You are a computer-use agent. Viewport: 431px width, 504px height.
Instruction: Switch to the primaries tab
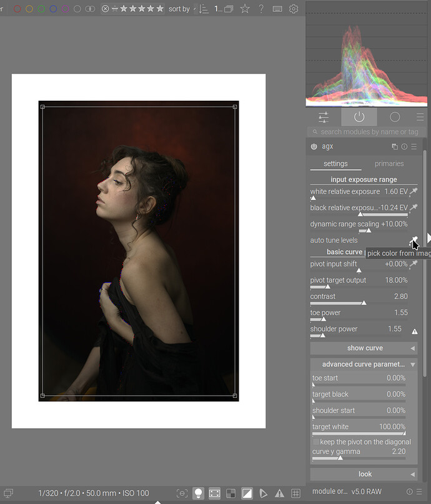tap(389, 164)
